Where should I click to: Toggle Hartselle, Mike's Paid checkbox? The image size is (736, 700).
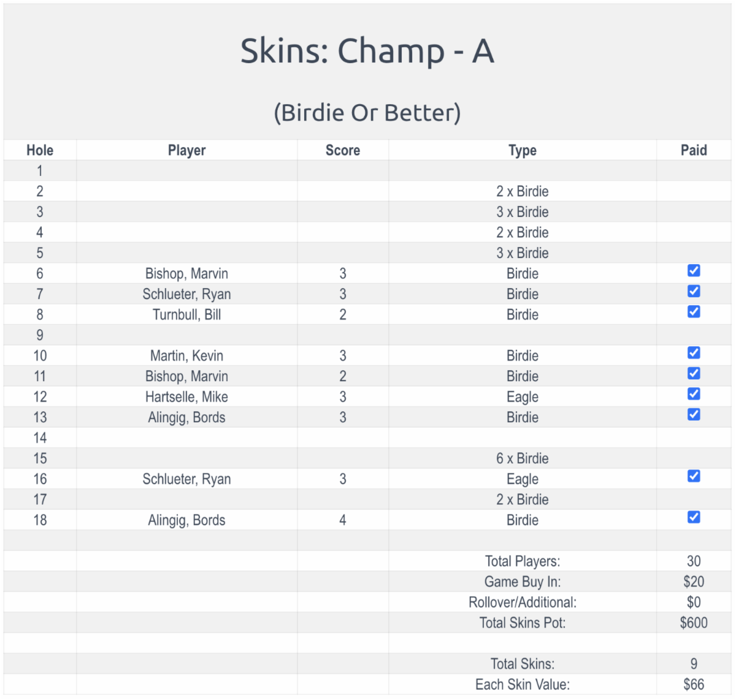click(694, 394)
